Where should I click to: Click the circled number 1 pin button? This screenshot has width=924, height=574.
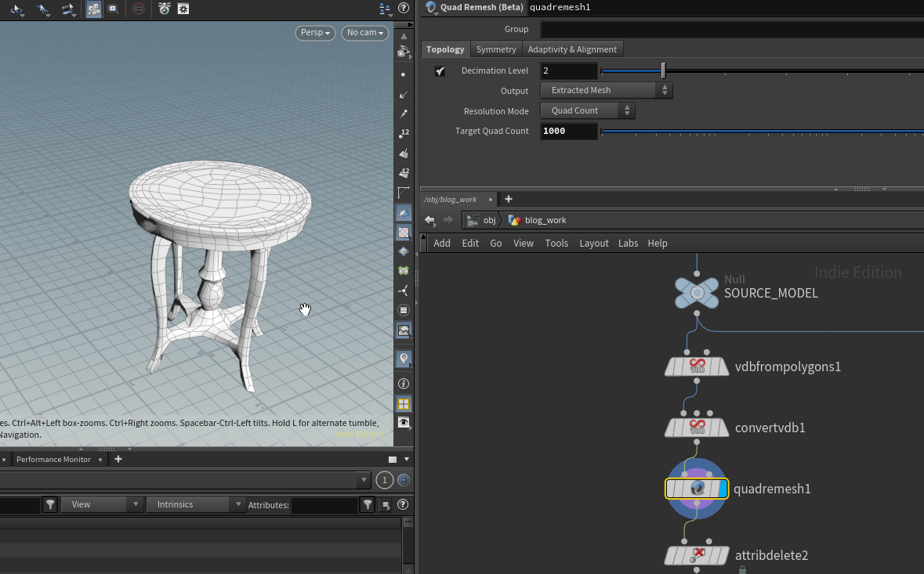click(385, 480)
